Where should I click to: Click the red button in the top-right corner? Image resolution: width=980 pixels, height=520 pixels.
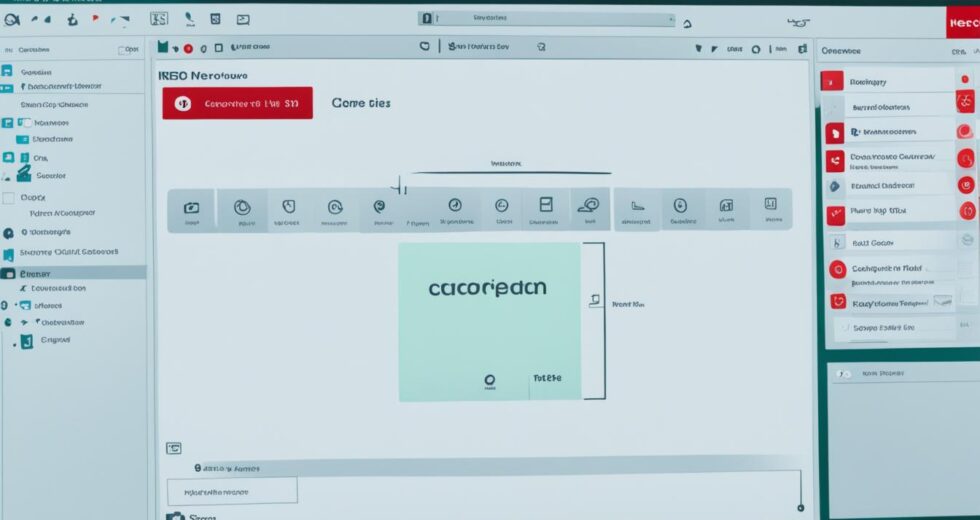point(963,23)
